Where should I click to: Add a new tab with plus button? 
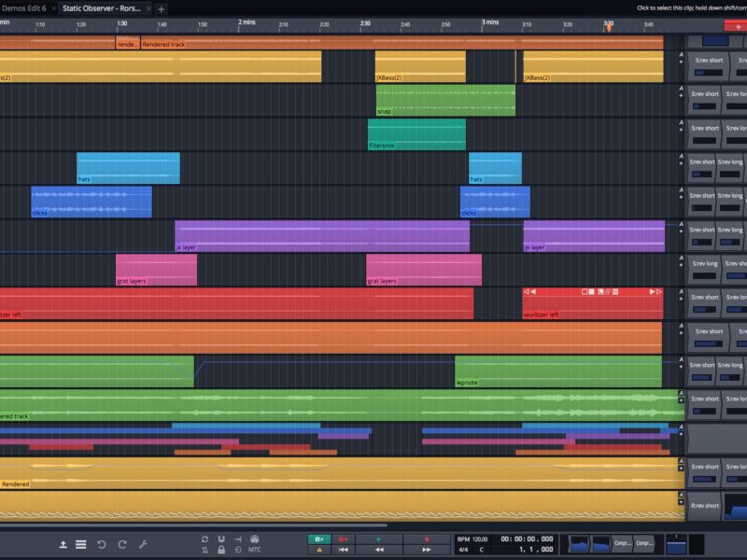coord(162,7)
